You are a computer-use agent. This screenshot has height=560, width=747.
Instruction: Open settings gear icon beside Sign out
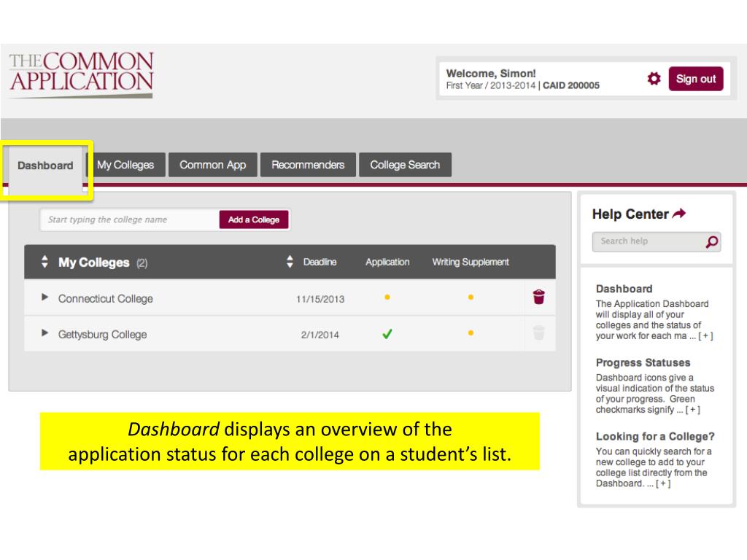[x=654, y=79]
